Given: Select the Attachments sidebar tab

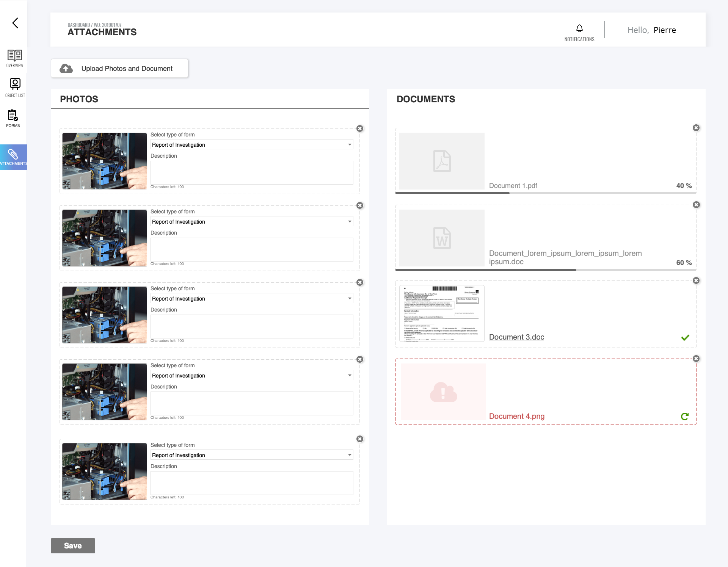Looking at the screenshot, I should pos(13,157).
